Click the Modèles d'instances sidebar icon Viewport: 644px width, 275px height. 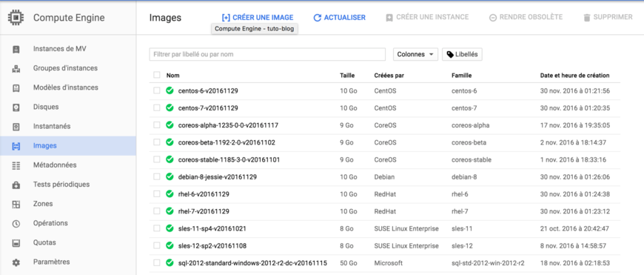pyautogui.click(x=16, y=88)
